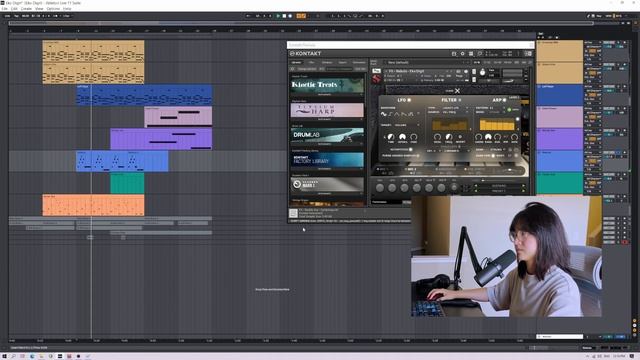Toggle the Key map mode switch
This screenshot has width=640, height=360.
(x=599, y=16)
